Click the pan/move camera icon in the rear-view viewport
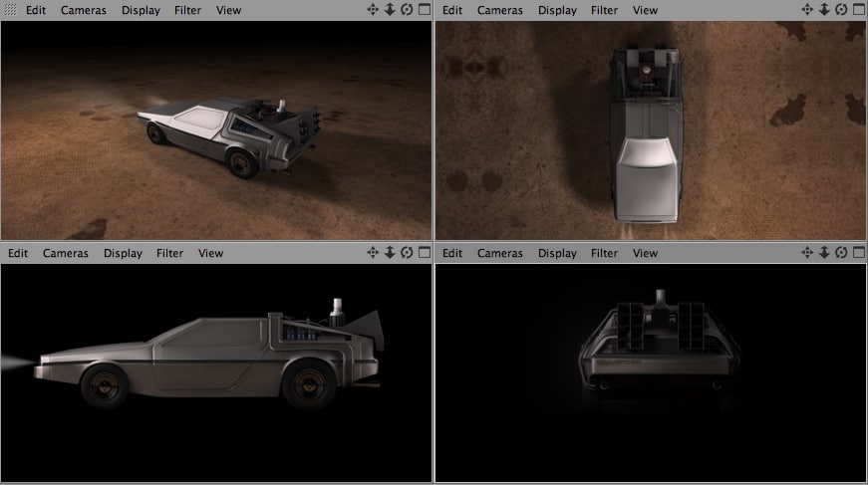Screen dimensions: 868x485 807,253
